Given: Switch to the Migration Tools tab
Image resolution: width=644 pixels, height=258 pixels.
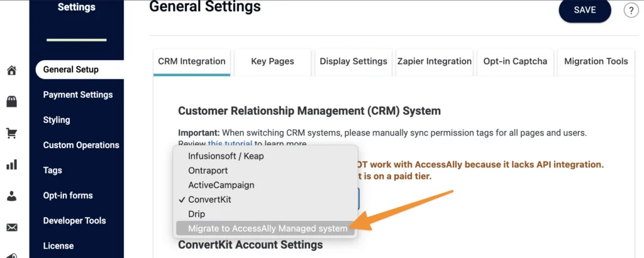Looking at the screenshot, I should pyautogui.click(x=596, y=62).
